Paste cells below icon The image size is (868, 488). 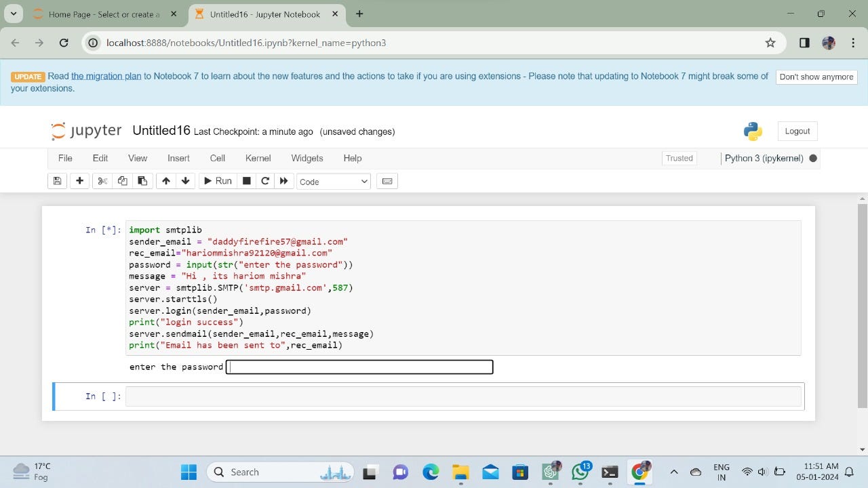click(x=142, y=181)
